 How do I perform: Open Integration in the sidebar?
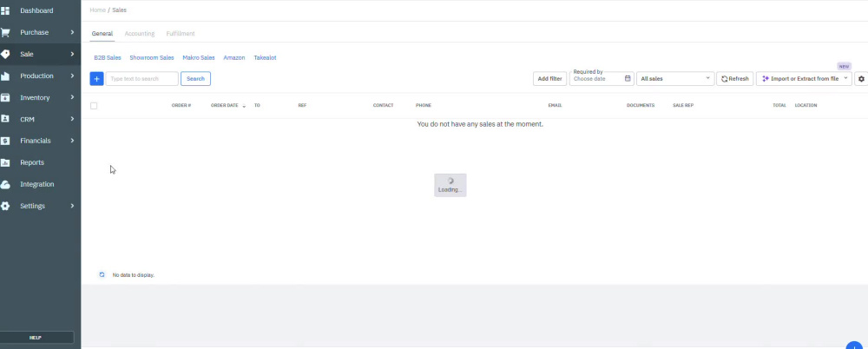click(37, 184)
